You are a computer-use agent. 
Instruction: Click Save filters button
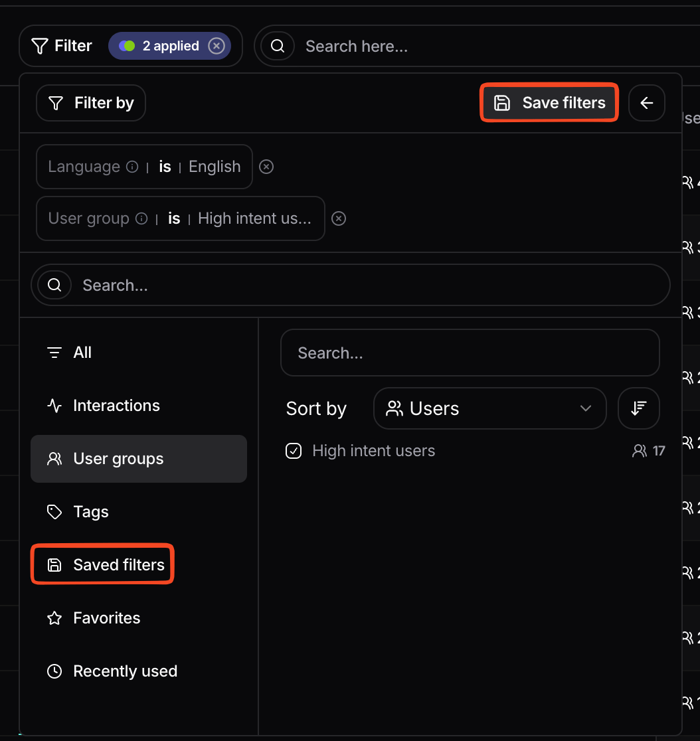coord(549,102)
